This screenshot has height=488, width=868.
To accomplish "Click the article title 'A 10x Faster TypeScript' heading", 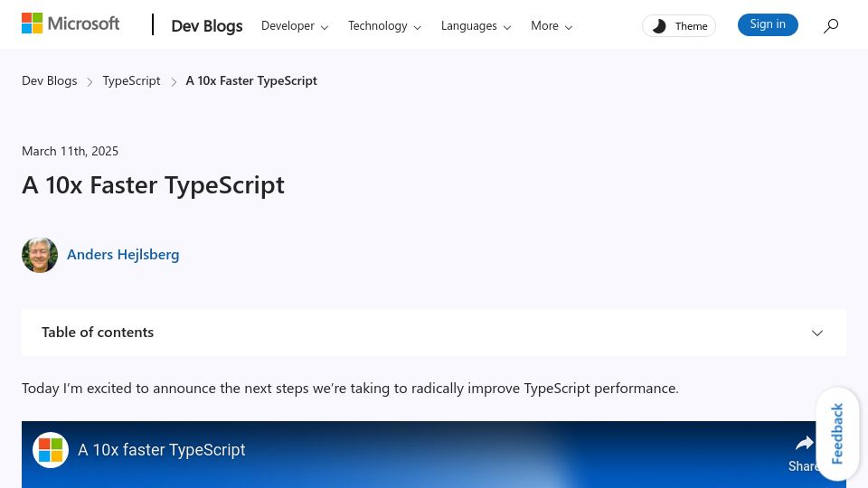I will click(x=153, y=184).
